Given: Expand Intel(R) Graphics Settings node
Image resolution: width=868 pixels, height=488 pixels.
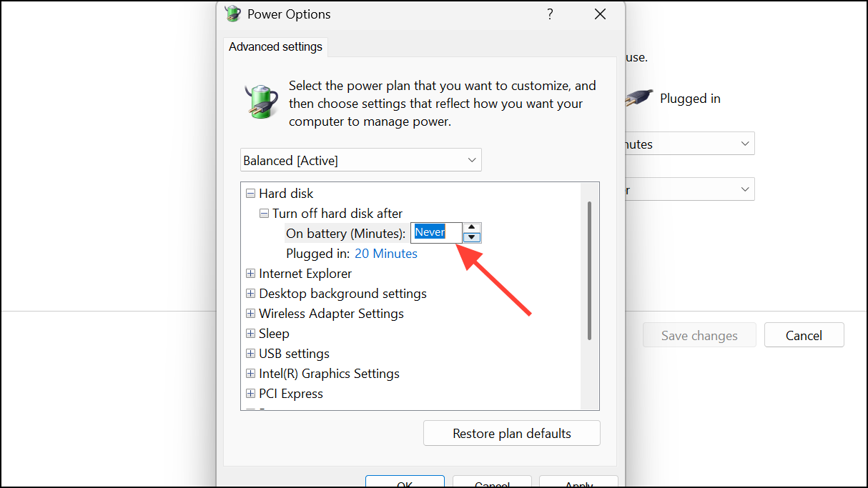Looking at the screenshot, I should pos(250,374).
